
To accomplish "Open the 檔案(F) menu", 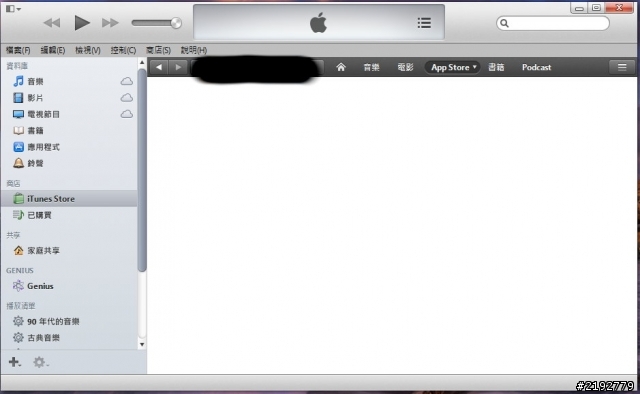I will tap(18, 50).
